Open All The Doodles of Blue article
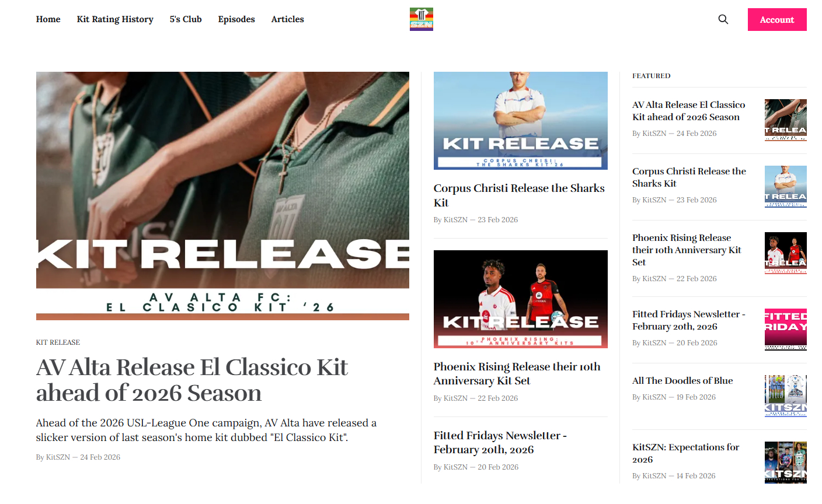Image resolution: width=822 pixels, height=504 pixels. click(682, 380)
